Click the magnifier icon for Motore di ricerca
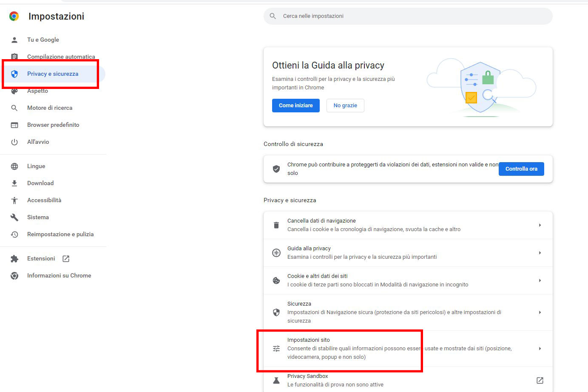Screen dimensions: 588x392 click(14, 108)
